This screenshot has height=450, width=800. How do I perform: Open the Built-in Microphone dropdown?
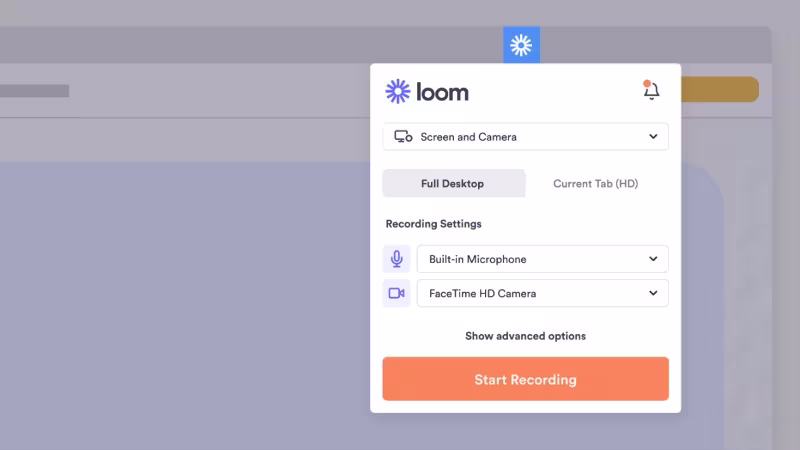click(x=542, y=259)
